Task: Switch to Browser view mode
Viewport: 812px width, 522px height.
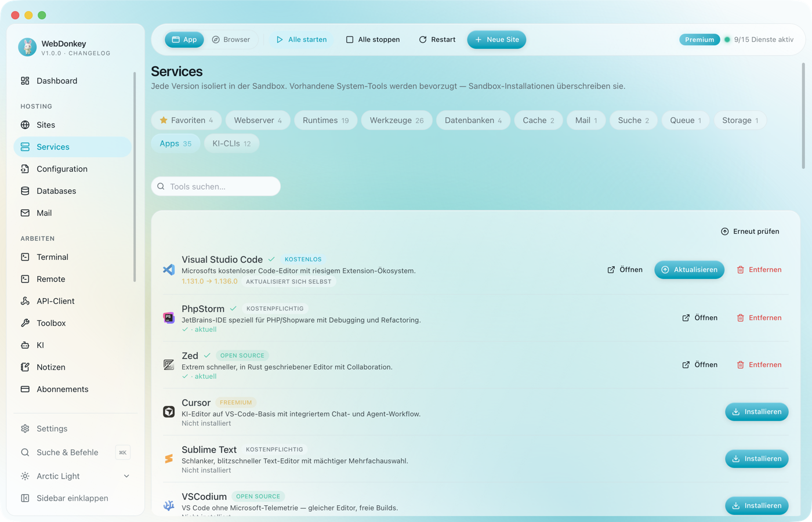Action: 231,39
